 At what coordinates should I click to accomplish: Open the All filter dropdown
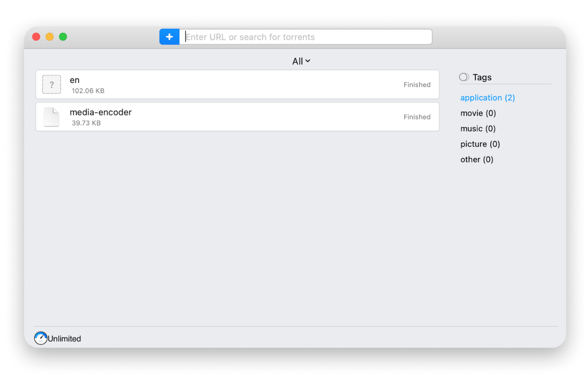click(x=301, y=61)
